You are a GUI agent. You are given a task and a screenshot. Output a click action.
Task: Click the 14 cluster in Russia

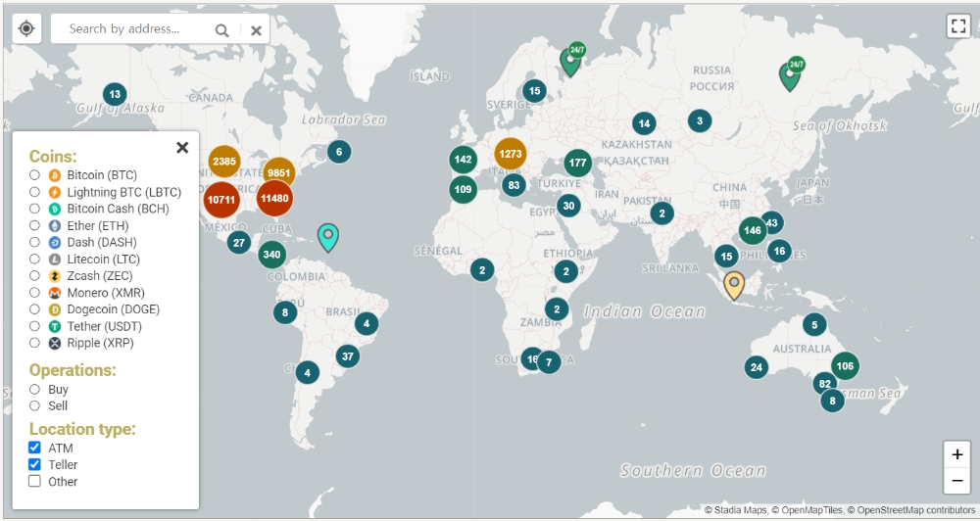pos(644,123)
